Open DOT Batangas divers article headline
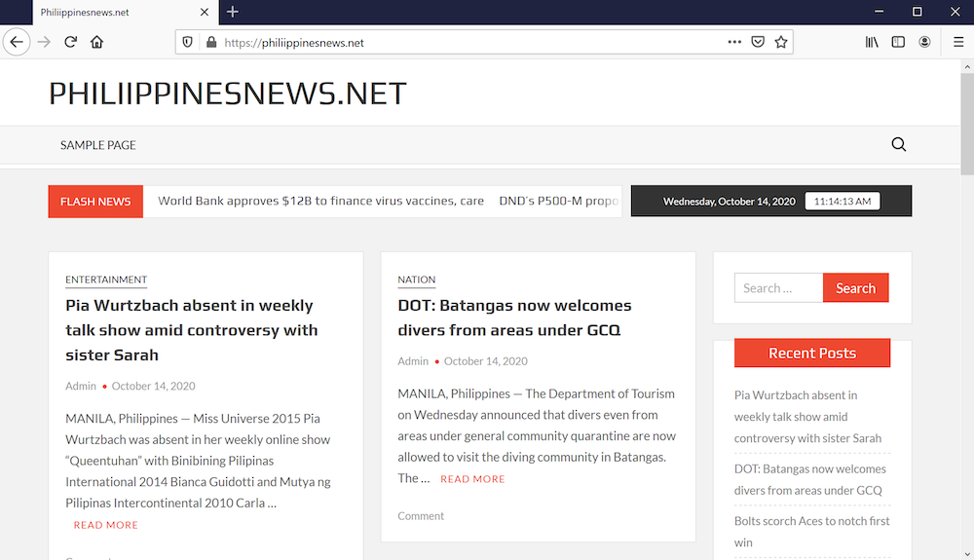Viewport: 974px width, 560px height. point(514,317)
